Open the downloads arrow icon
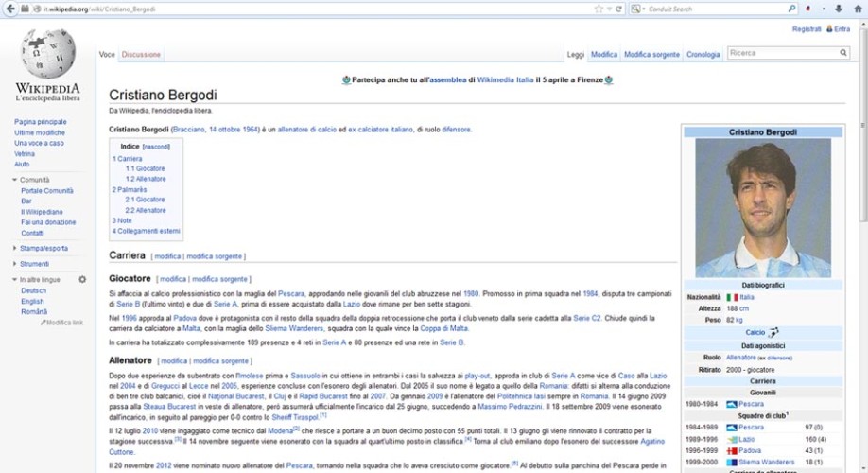The height and width of the screenshot is (473, 868). coord(839,9)
